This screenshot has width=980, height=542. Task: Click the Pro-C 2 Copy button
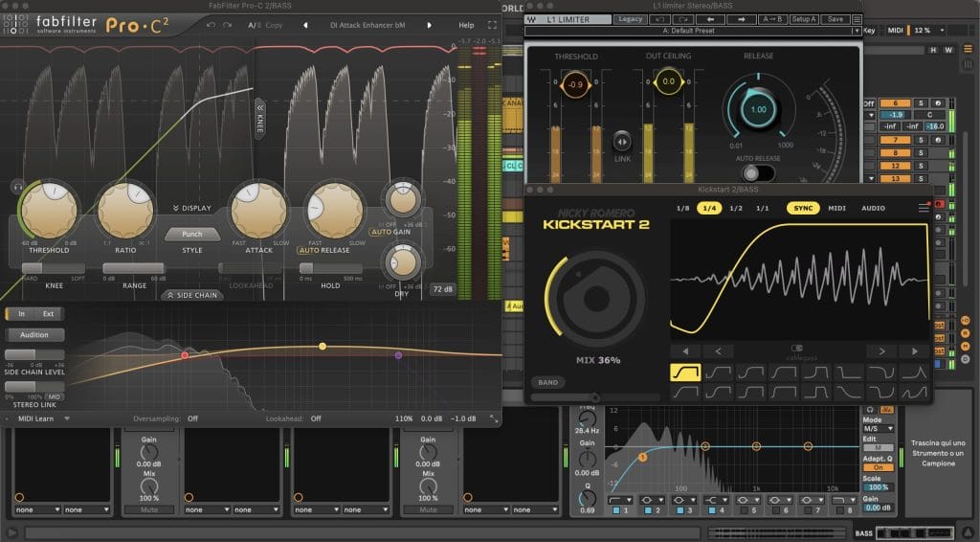click(x=274, y=25)
